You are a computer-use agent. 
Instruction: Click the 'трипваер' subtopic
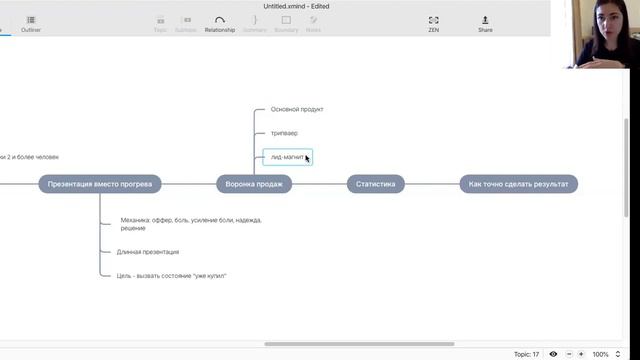(x=284, y=133)
